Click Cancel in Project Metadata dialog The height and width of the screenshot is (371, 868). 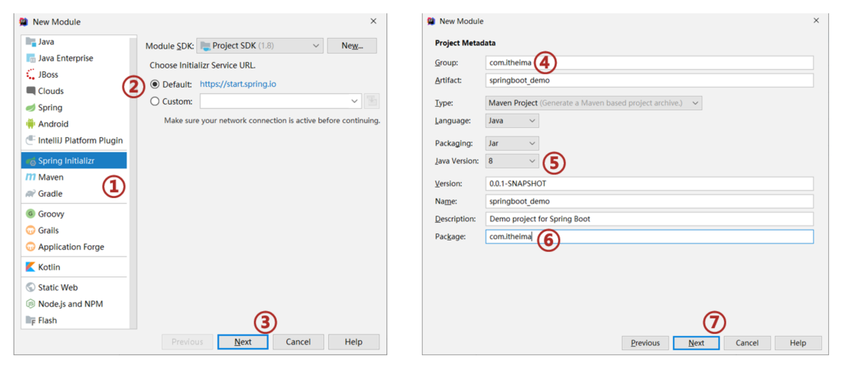pyautogui.click(x=747, y=343)
